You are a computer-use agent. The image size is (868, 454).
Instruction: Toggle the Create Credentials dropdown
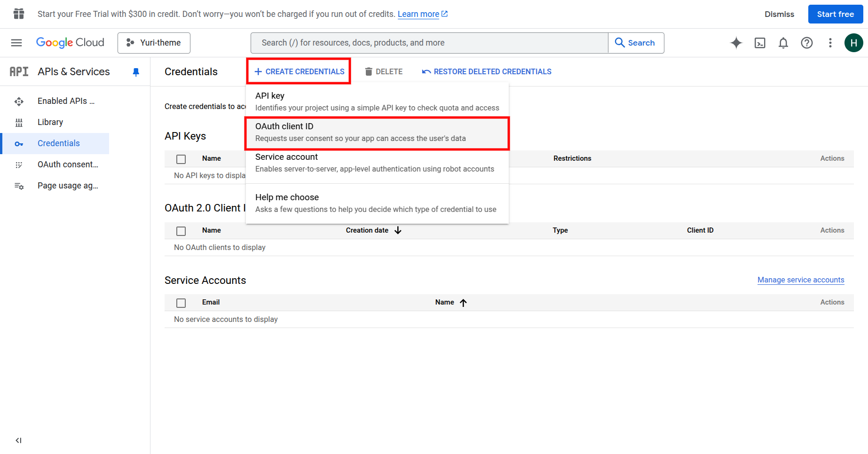[x=299, y=71]
